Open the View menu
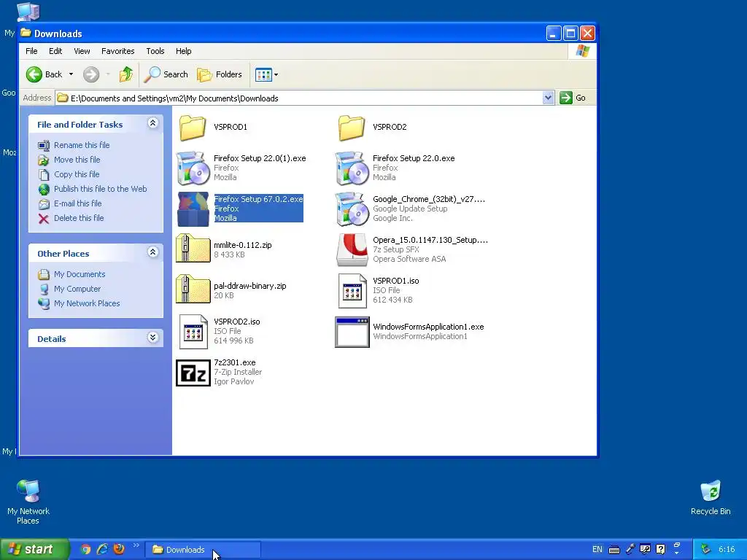 click(x=82, y=51)
